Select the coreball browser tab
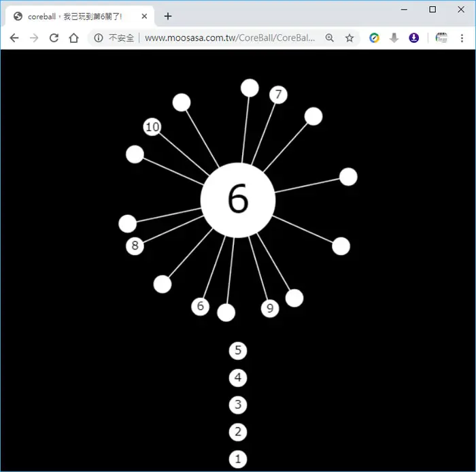The image size is (476, 472). pyautogui.click(x=80, y=16)
